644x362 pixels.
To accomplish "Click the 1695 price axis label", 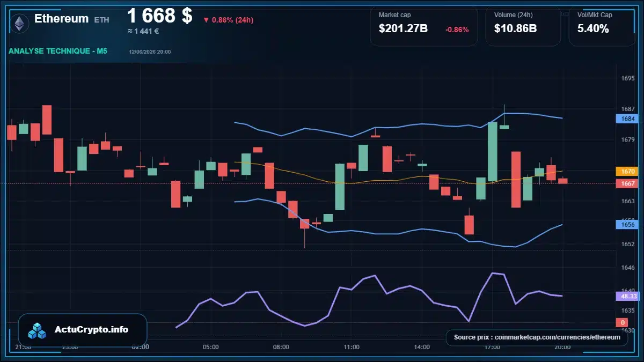I will tap(627, 78).
